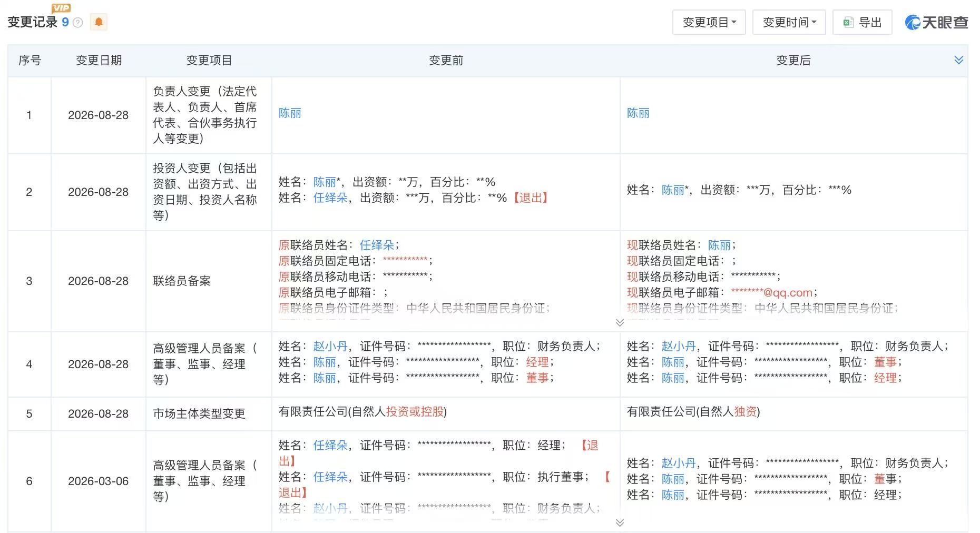The width and height of the screenshot is (980, 533).
Task: Click the 天眼查 logo
Action: pos(936,22)
